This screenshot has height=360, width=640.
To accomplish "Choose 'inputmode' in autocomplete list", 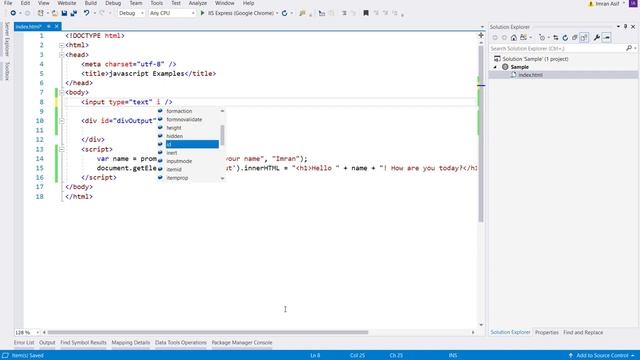I will click(x=179, y=161).
